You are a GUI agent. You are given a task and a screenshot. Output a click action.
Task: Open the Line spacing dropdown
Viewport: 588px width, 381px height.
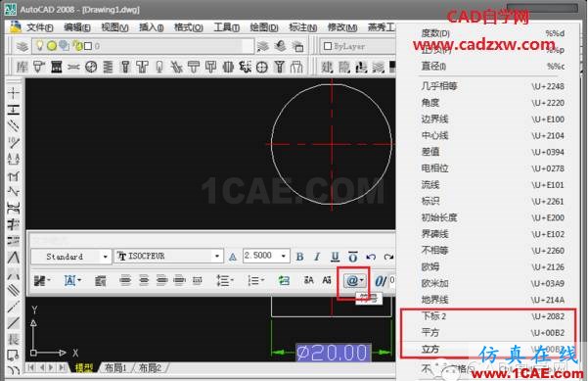(x=225, y=280)
